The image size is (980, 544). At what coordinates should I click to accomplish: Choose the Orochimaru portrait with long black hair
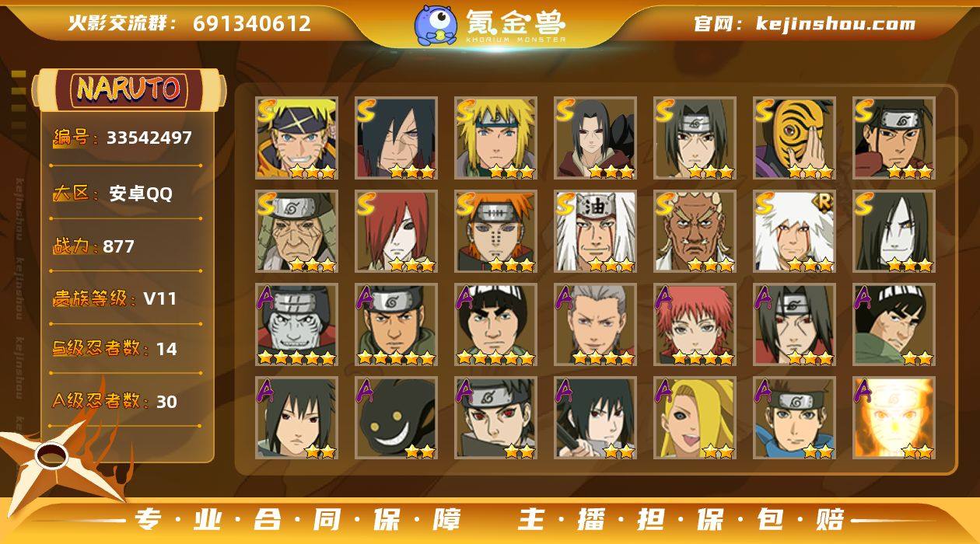[x=894, y=232]
